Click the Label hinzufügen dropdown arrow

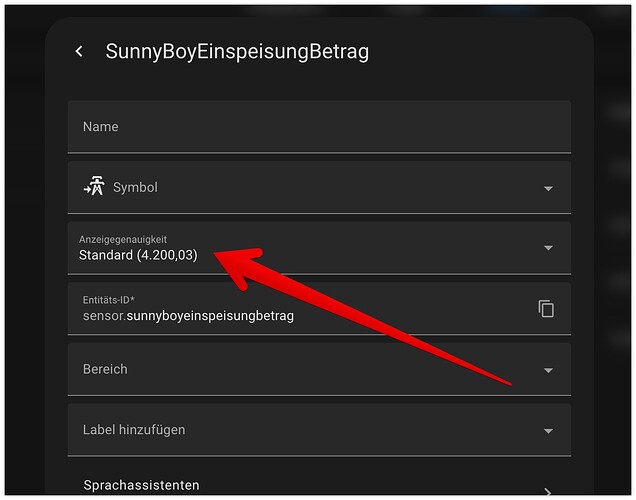[x=548, y=431]
